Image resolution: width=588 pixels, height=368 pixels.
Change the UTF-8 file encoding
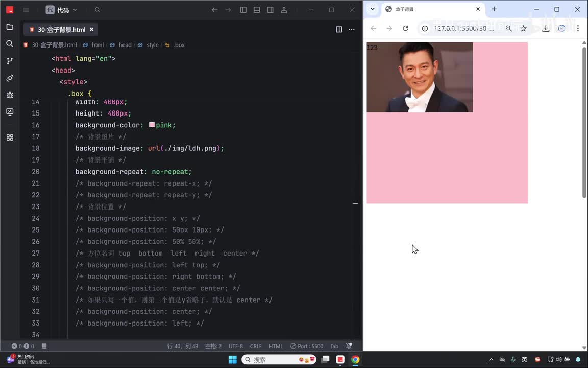[x=236, y=346]
